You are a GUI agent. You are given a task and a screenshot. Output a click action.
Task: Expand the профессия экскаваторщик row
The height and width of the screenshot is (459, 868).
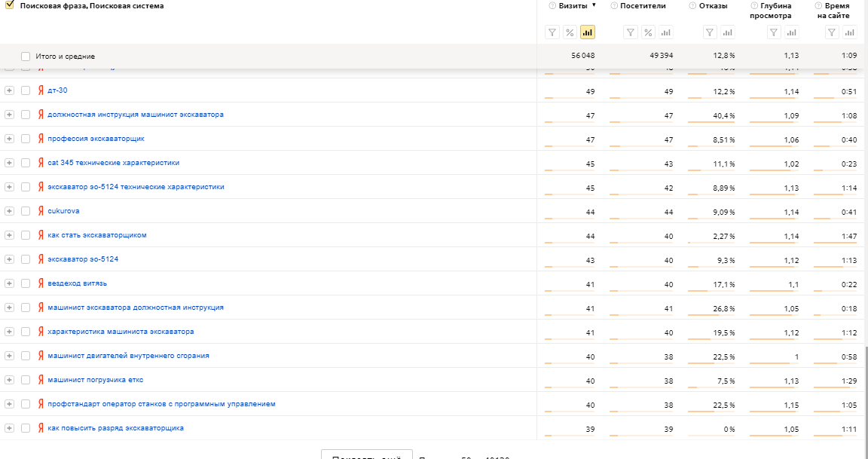click(x=9, y=139)
